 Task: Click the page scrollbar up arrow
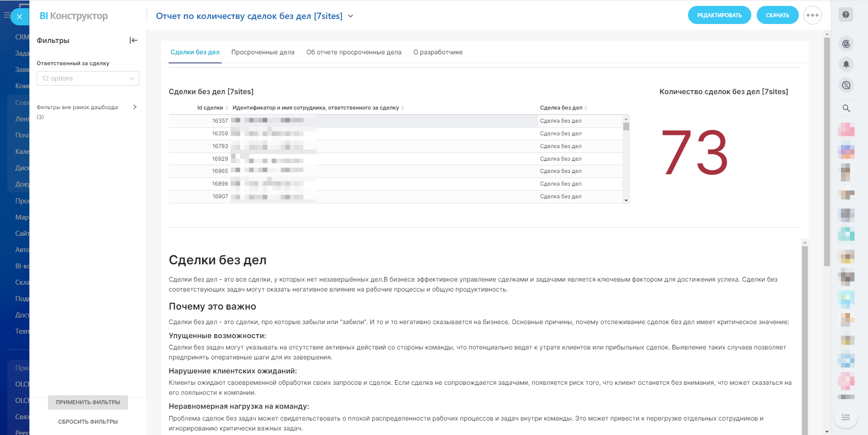(x=827, y=34)
